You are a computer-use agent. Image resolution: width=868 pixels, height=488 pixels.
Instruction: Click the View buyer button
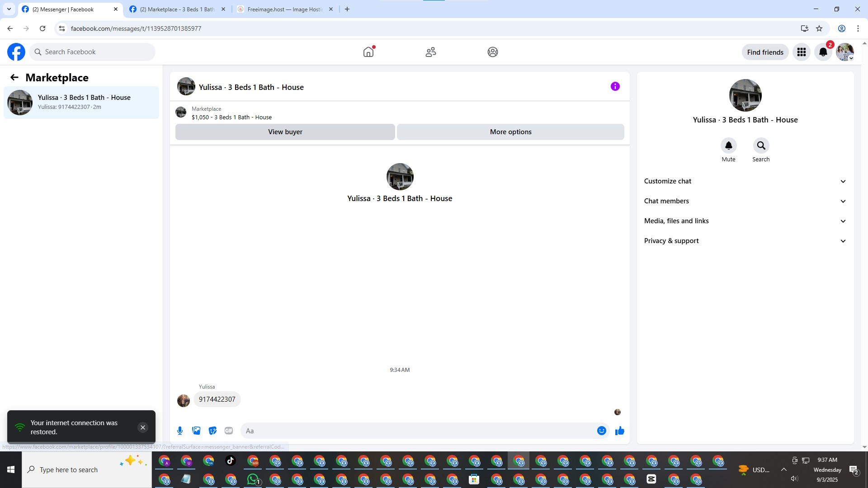click(x=285, y=132)
